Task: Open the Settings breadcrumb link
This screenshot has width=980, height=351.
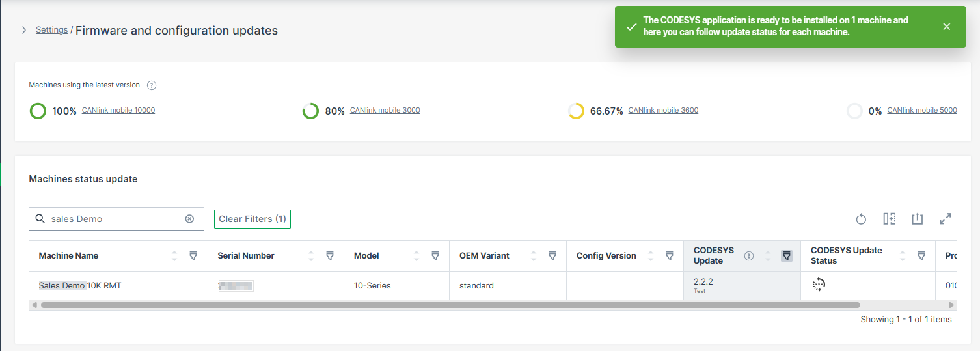Action: (x=51, y=30)
